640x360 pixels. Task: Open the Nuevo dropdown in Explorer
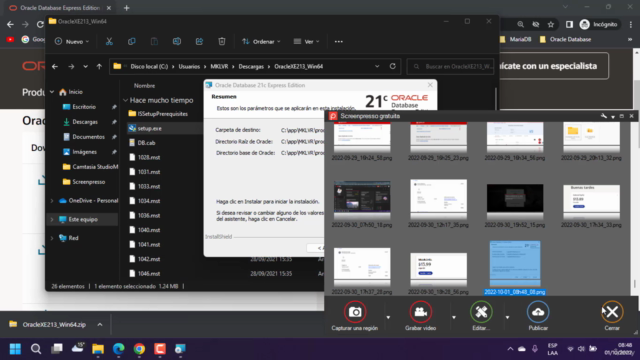(x=72, y=41)
